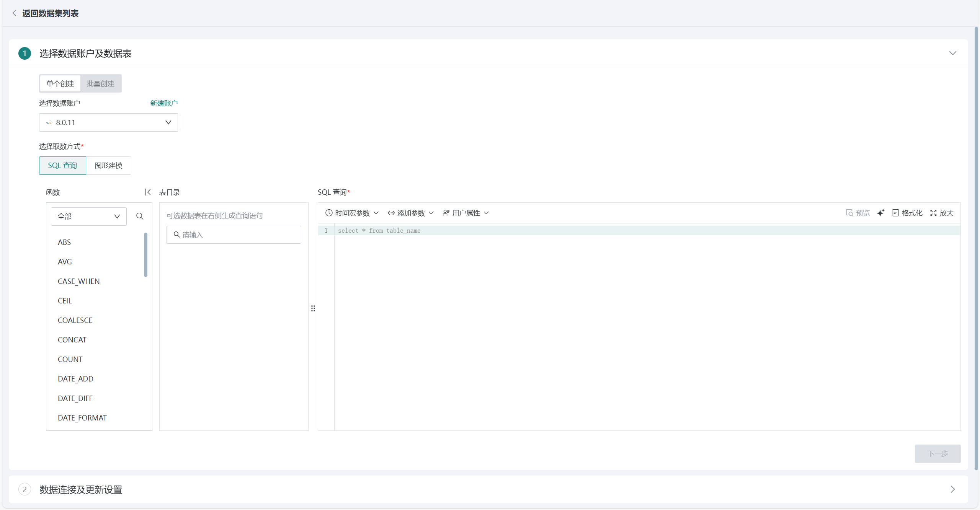Switch to 单个创建 mode

point(60,83)
